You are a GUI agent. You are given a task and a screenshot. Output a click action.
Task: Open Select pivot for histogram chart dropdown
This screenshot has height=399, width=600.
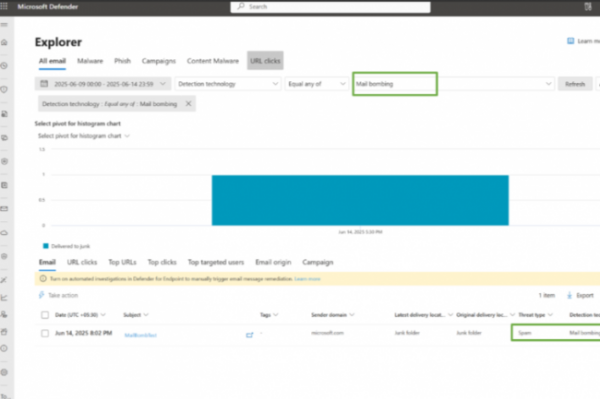point(84,136)
